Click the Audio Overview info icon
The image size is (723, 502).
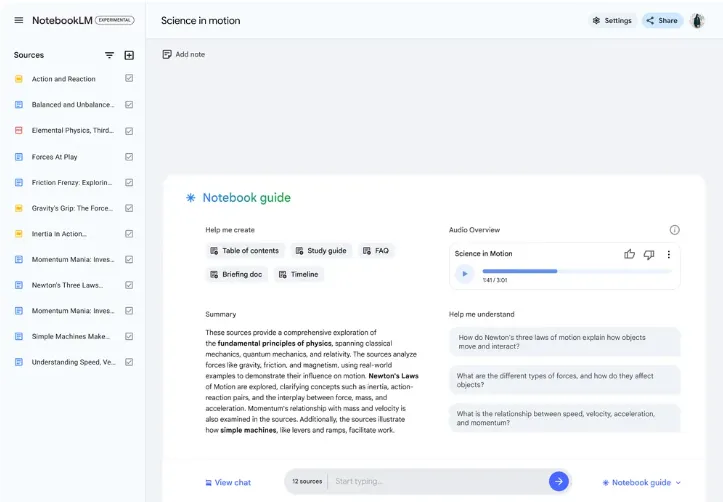click(x=674, y=230)
